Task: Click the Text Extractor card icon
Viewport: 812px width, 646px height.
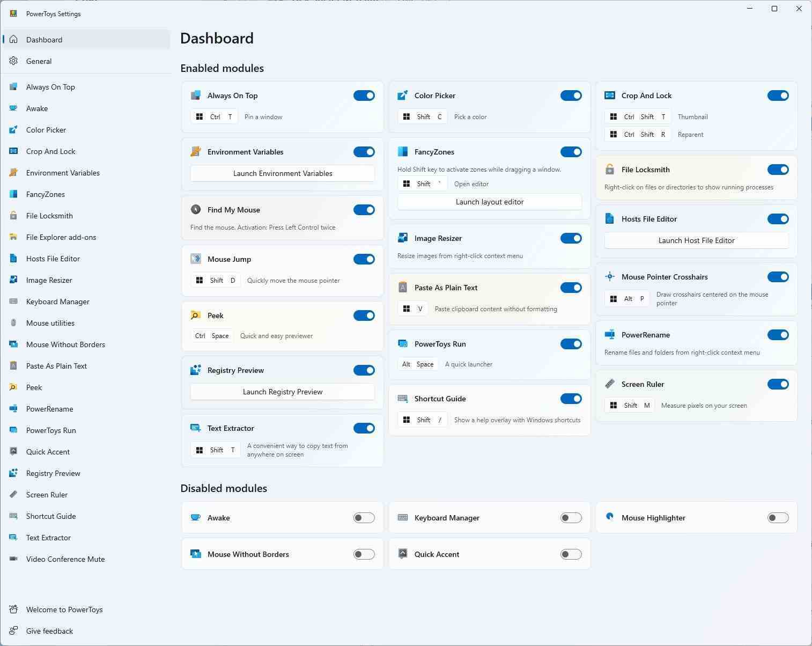Action: 196,428
